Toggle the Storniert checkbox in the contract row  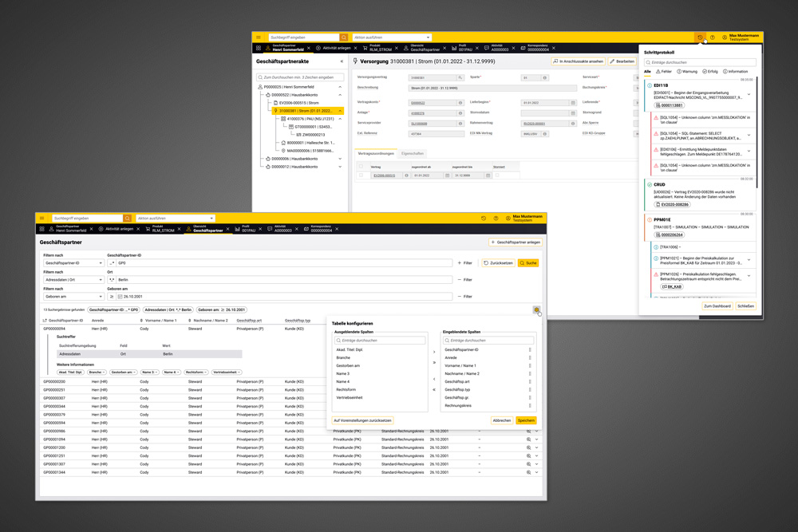(x=496, y=175)
